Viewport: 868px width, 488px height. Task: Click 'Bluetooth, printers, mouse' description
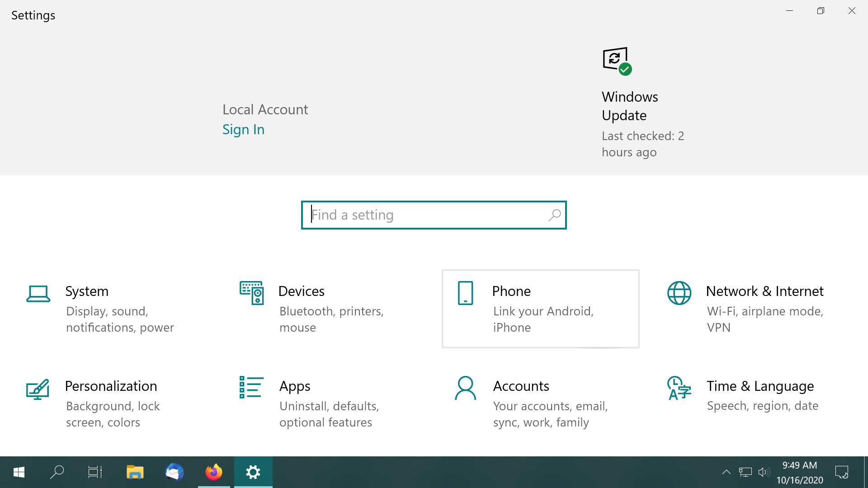tap(331, 319)
